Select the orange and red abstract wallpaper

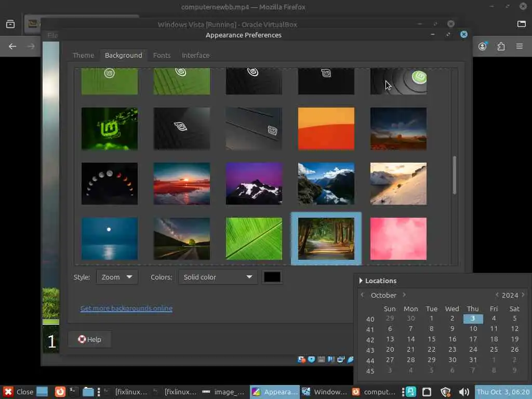pyautogui.click(x=326, y=129)
